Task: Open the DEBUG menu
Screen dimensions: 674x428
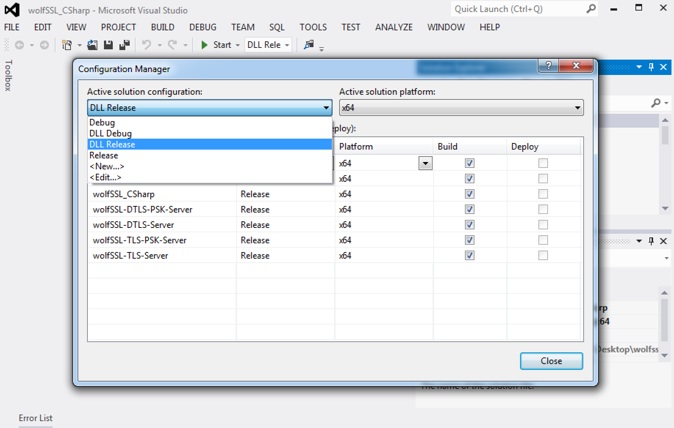Action: 202,27
